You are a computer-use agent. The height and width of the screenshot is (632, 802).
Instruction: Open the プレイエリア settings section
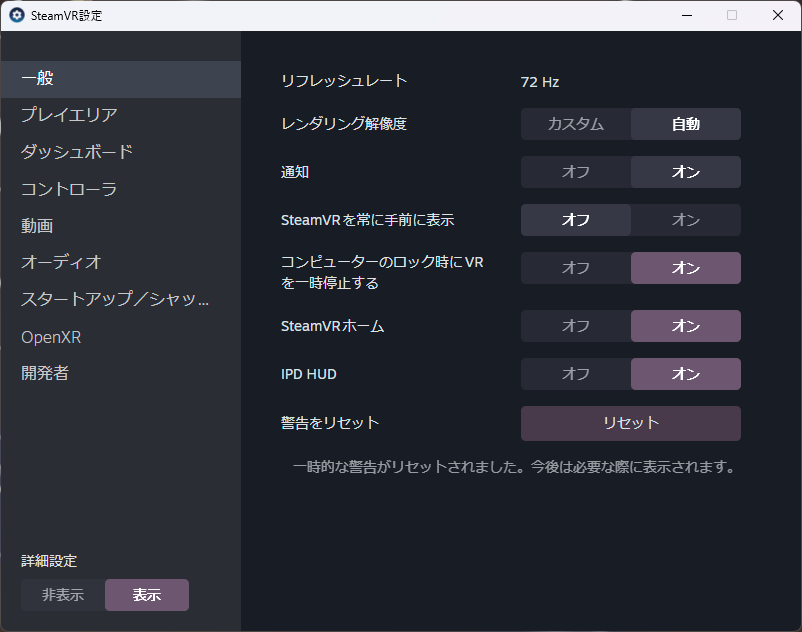(x=121, y=115)
